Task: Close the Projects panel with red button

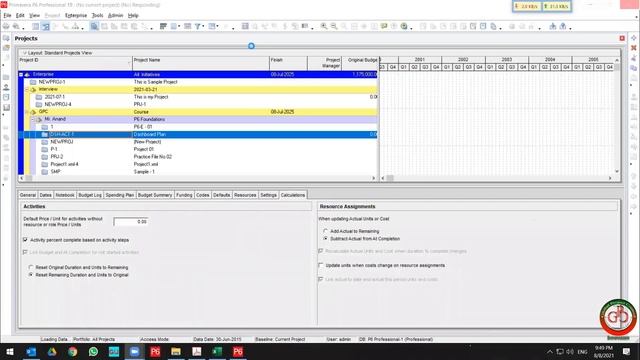Action: (x=622, y=38)
